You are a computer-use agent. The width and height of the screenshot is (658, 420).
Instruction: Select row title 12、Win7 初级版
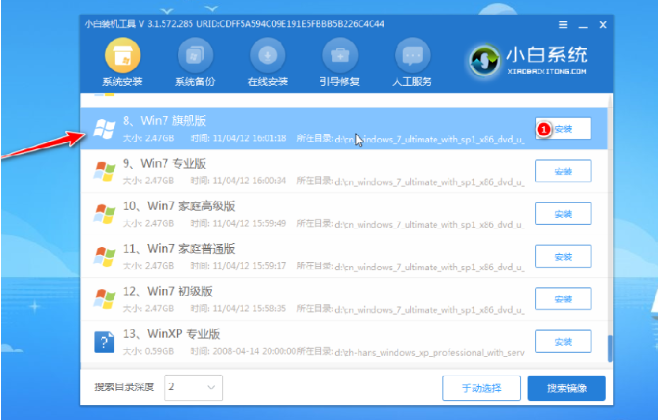168,291
